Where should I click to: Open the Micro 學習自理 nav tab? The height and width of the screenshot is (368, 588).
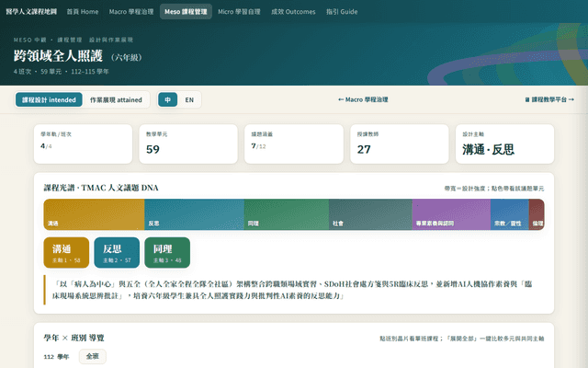pos(239,12)
